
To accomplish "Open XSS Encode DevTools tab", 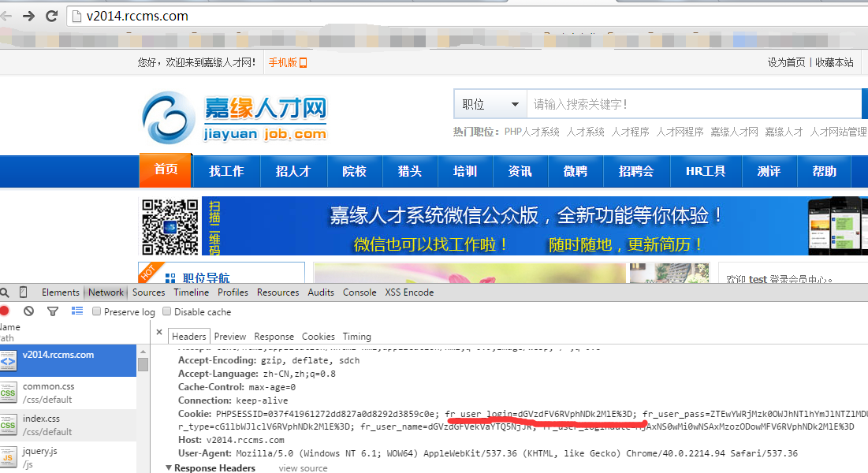I will coord(409,292).
